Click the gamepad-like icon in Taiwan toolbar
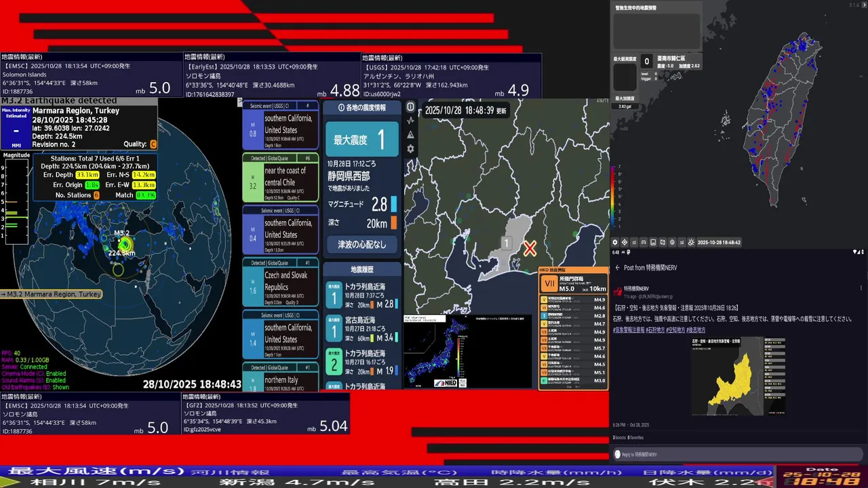 (x=644, y=242)
